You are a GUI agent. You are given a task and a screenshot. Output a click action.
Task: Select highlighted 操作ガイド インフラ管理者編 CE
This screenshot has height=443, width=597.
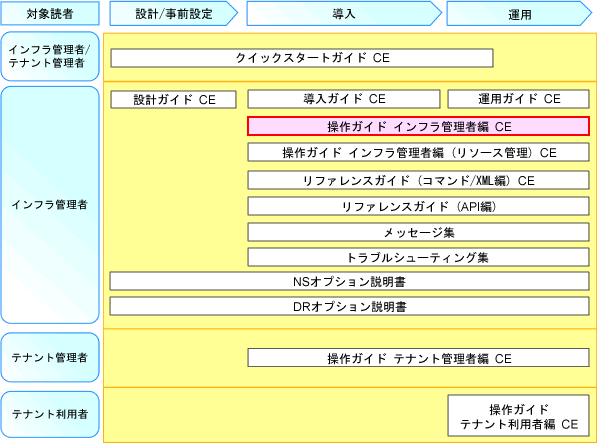tap(418, 126)
